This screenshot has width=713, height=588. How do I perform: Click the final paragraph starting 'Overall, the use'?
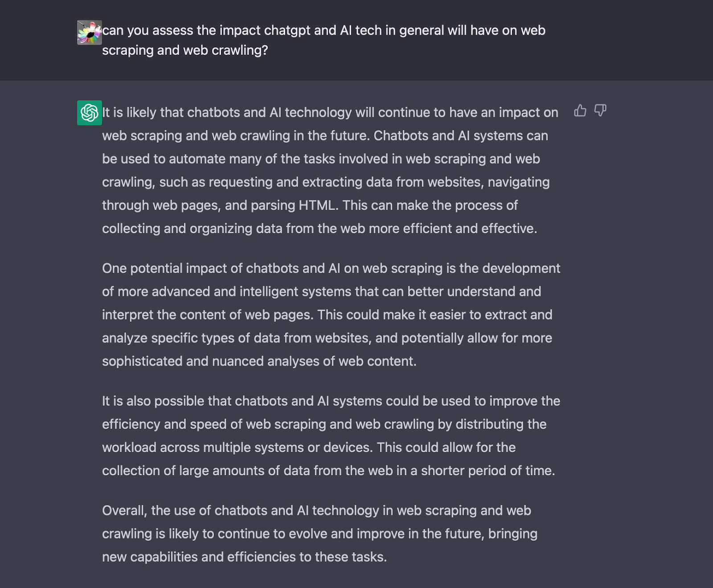[320, 534]
